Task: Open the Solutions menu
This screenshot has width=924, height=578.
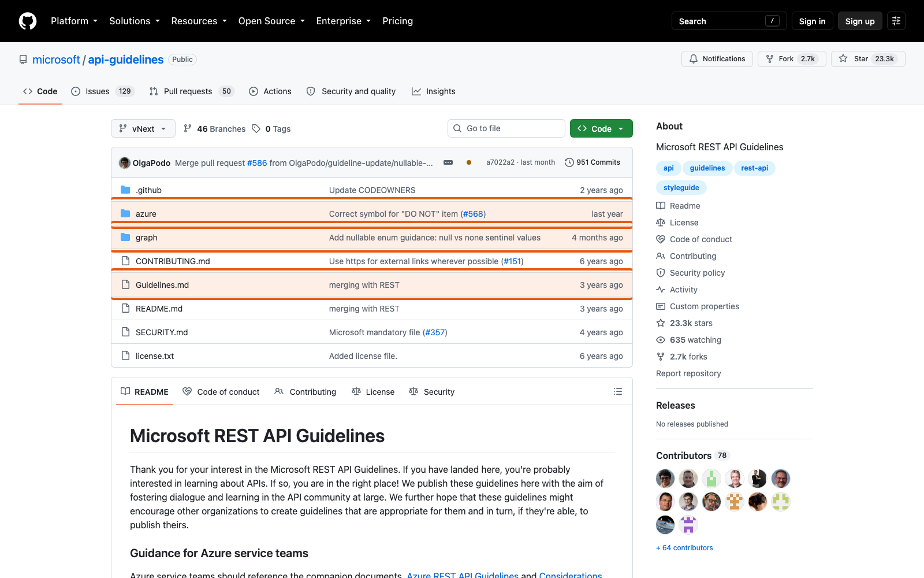Action: tap(135, 21)
